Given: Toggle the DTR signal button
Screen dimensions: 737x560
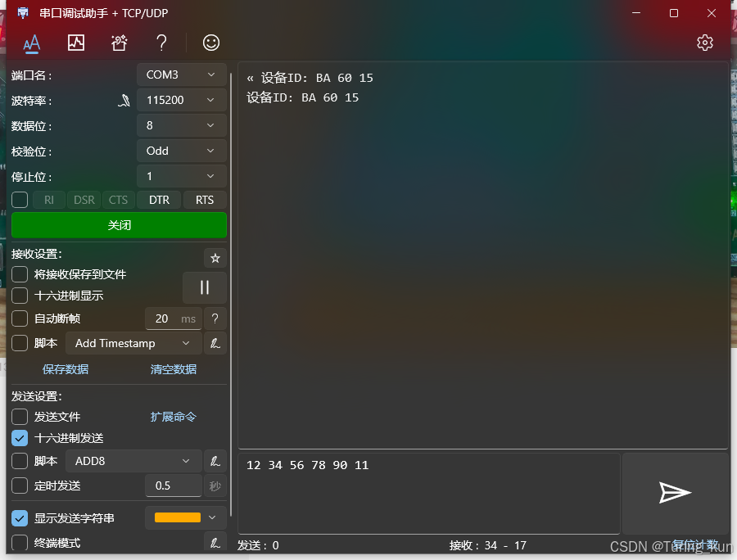Looking at the screenshot, I should pos(159,200).
